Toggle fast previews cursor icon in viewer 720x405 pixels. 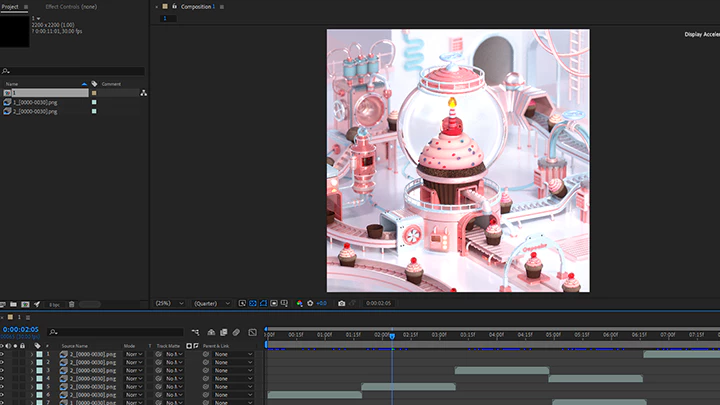[242, 303]
